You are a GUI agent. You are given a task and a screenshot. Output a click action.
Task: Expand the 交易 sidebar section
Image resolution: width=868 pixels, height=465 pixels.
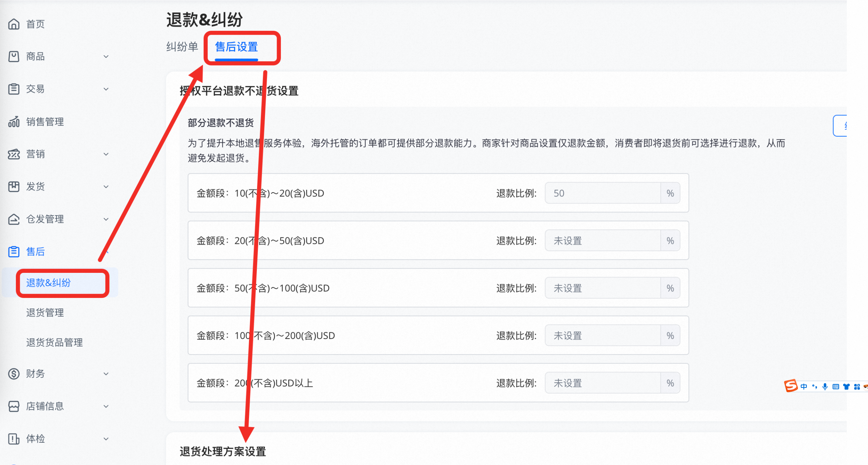tap(106, 89)
